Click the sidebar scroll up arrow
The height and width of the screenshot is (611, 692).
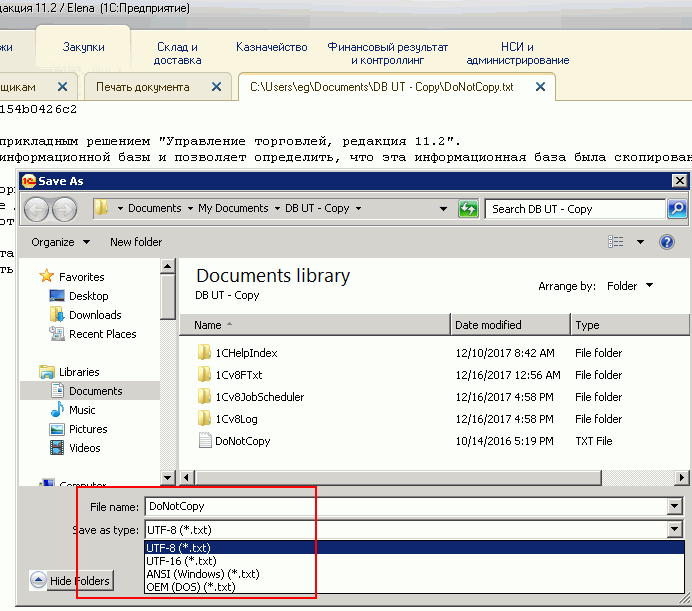167,266
